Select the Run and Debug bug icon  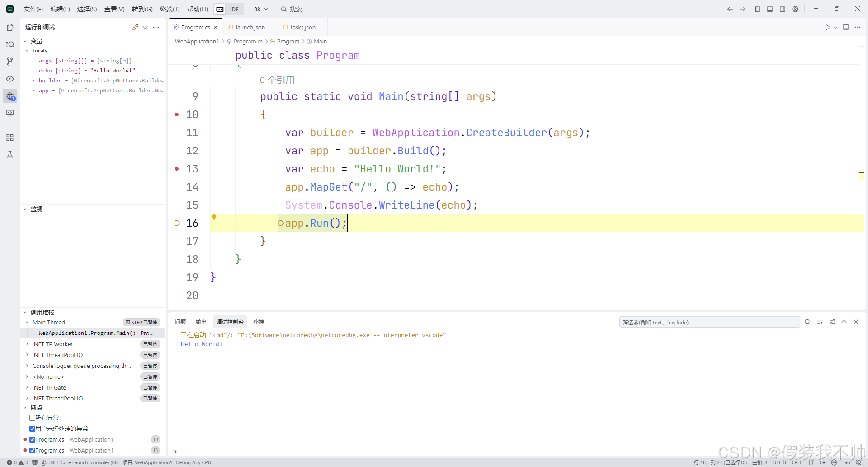tap(10, 96)
